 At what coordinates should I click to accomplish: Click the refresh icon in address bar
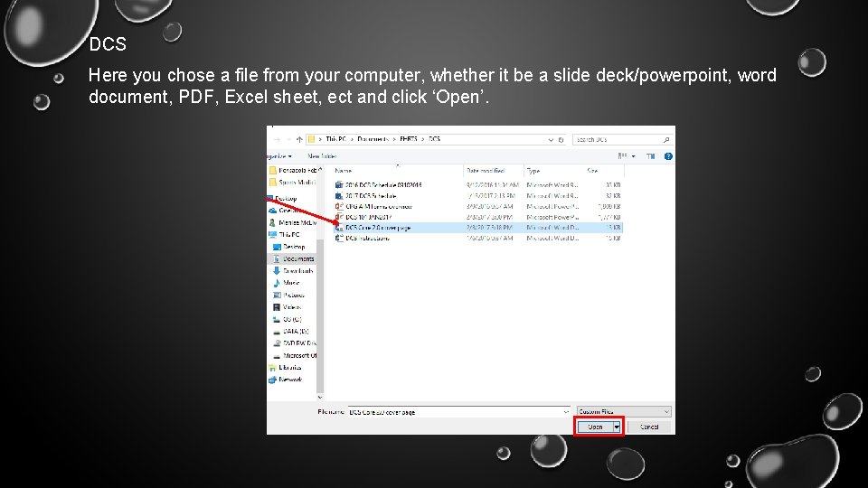[561, 139]
